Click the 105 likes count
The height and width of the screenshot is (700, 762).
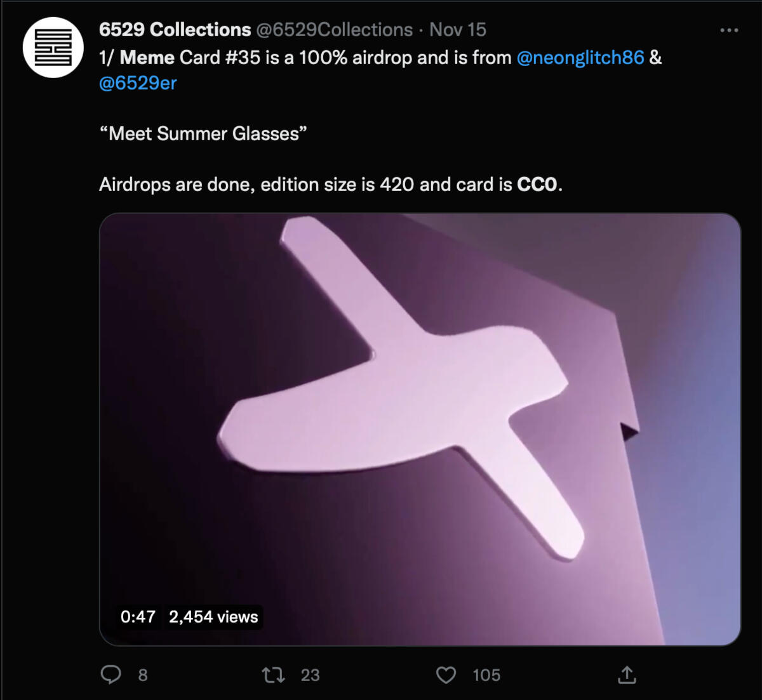click(x=486, y=675)
